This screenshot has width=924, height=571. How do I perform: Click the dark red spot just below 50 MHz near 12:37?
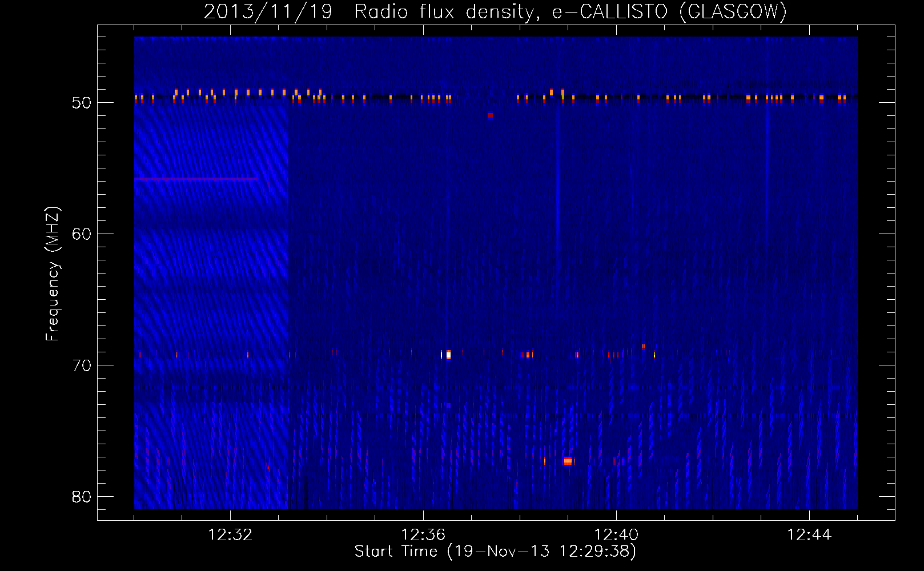click(490, 115)
